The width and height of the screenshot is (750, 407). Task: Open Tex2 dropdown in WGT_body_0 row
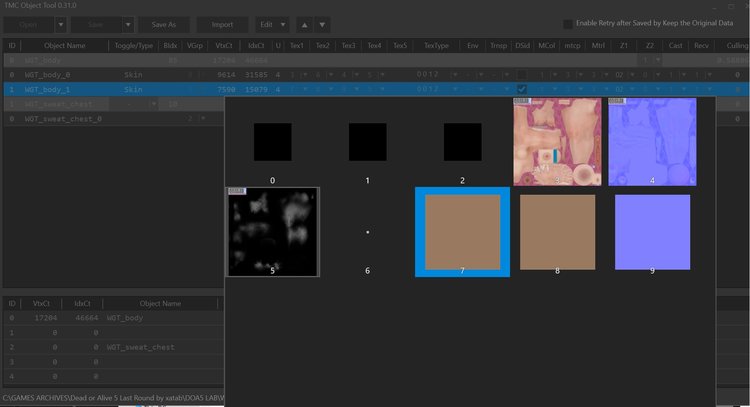(331, 75)
